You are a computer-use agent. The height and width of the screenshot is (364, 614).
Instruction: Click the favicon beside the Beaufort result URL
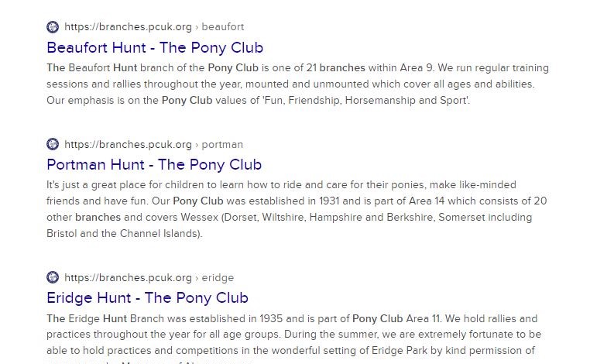pos(53,27)
